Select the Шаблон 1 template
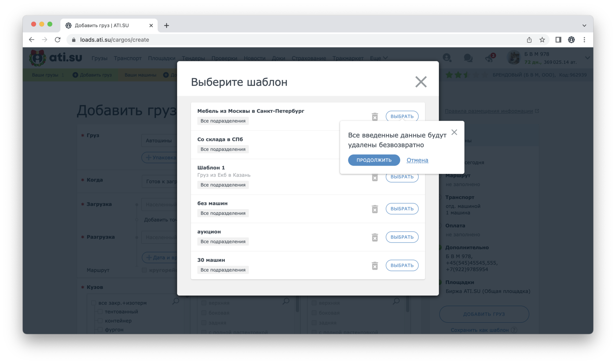The height and width of the screenshot is (364, 616). (x=402, y=177)
